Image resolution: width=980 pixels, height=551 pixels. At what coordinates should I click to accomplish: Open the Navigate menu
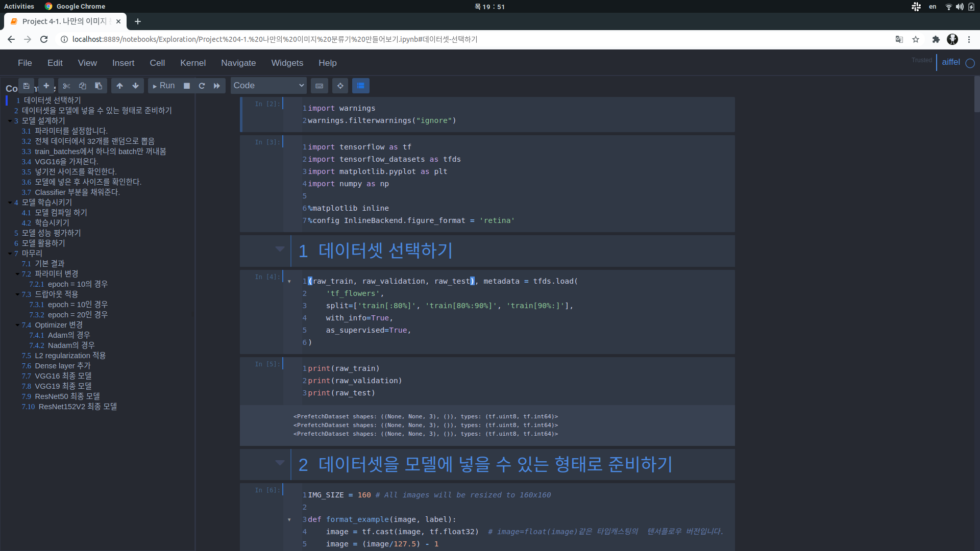coord(238,63)
